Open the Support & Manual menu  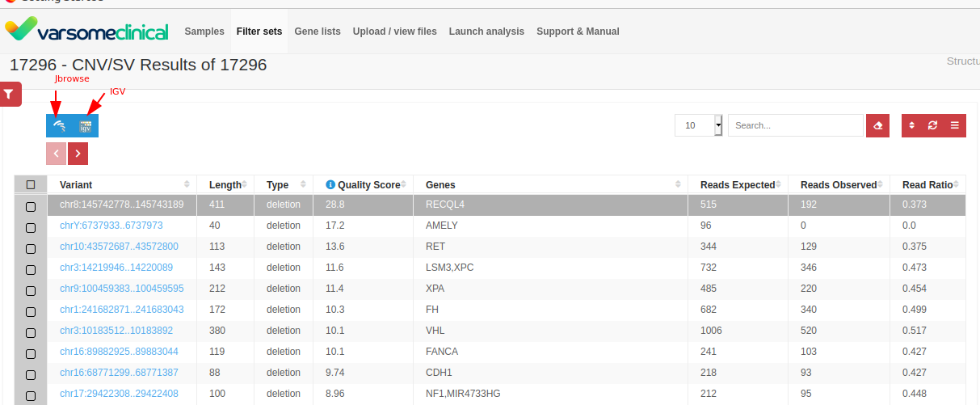click(x=578, y=32)
